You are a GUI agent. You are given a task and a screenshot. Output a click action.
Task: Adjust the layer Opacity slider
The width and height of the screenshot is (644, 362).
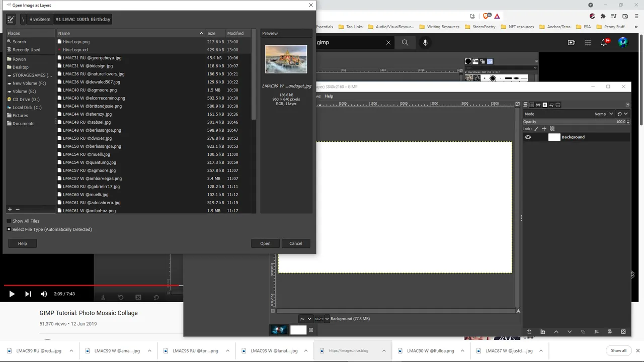click(x=573, y=122)
